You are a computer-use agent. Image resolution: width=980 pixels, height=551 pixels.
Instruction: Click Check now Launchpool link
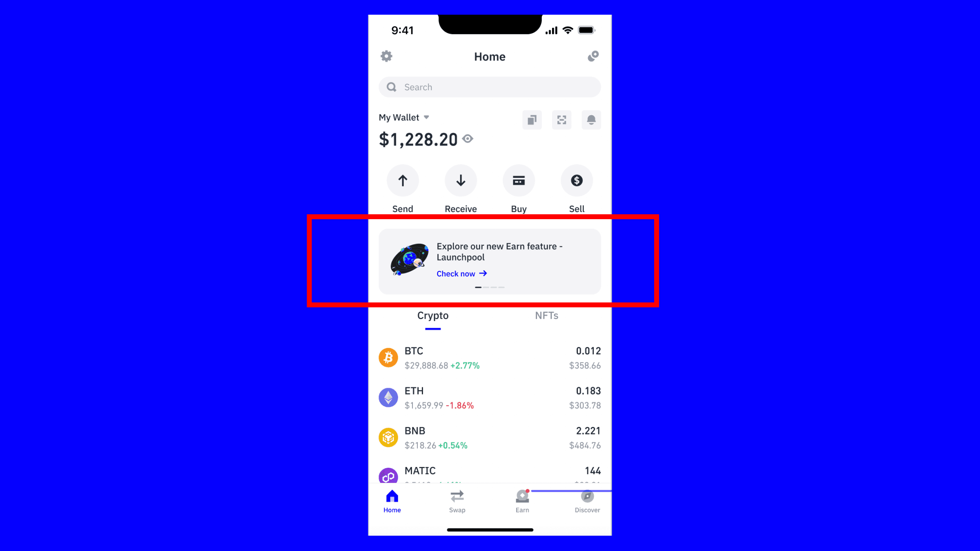point(461,273)
